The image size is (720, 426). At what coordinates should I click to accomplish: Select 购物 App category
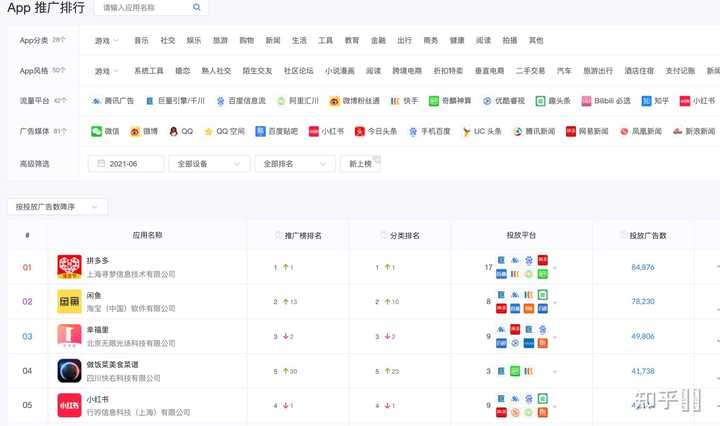pos(247,40)
